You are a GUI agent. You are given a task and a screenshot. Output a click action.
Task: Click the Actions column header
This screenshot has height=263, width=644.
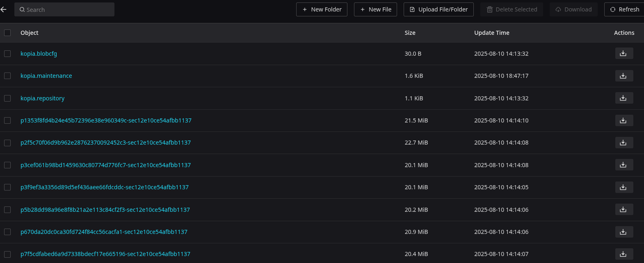(624, 33)
